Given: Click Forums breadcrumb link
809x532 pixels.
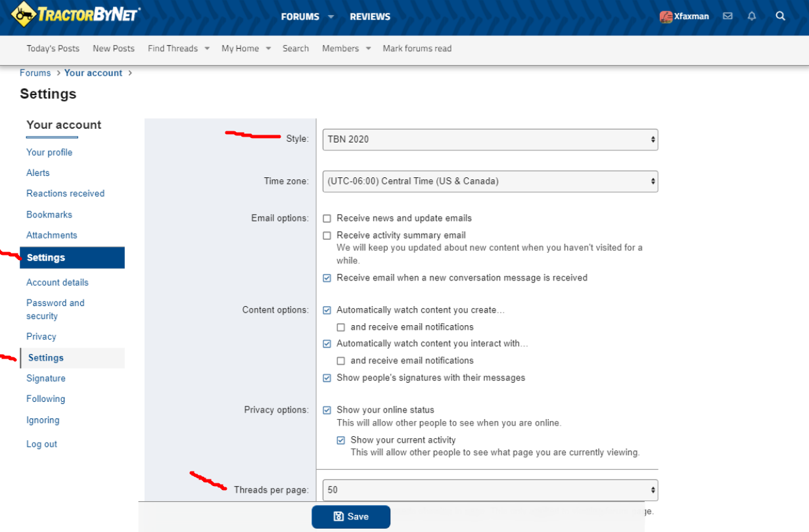Looking at the screenshot, I should click(35, 73).
